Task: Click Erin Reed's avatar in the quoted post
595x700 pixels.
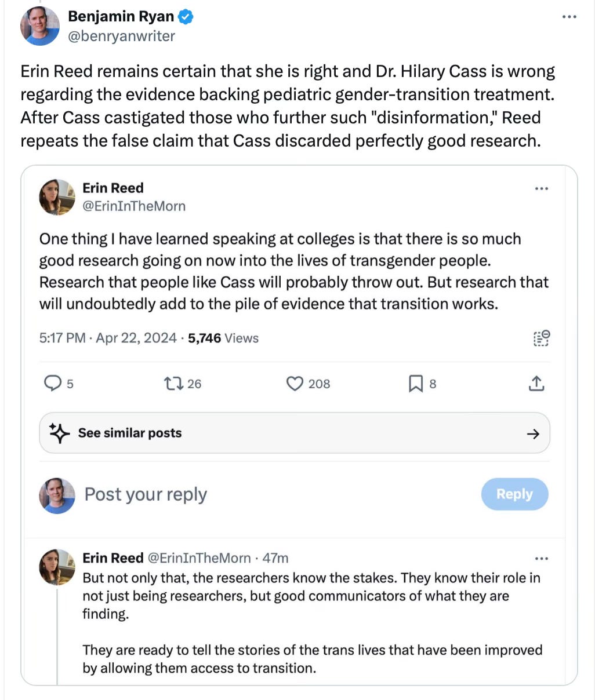Action: (57, 196)
